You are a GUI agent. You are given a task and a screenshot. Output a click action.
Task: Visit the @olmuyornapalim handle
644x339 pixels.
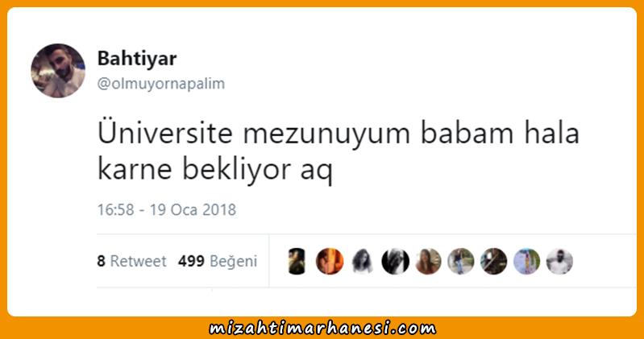point(161,84)
